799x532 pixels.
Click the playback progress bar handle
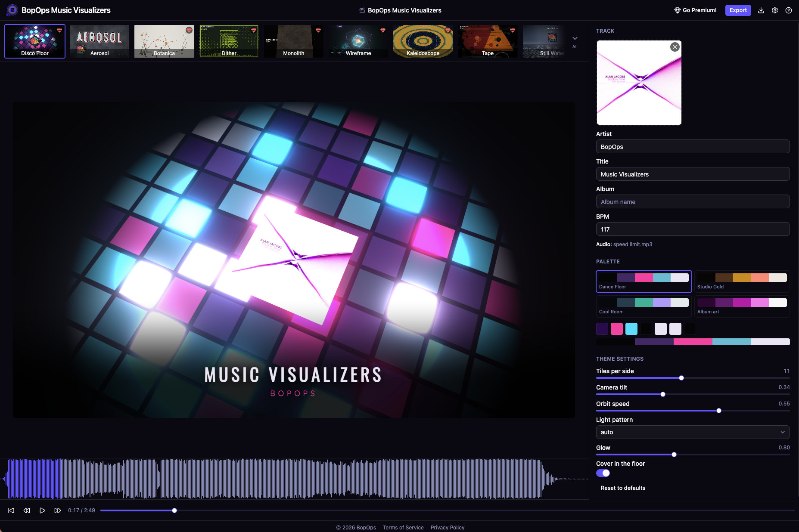point(174,510)
